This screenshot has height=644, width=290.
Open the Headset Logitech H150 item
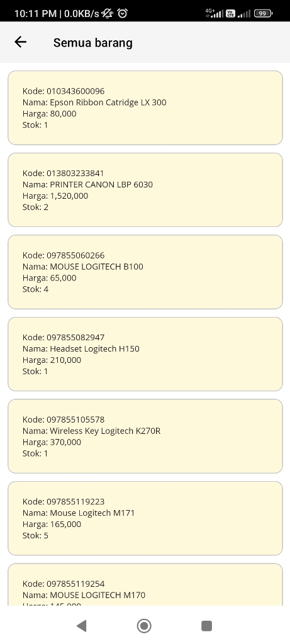click(145, 354)
